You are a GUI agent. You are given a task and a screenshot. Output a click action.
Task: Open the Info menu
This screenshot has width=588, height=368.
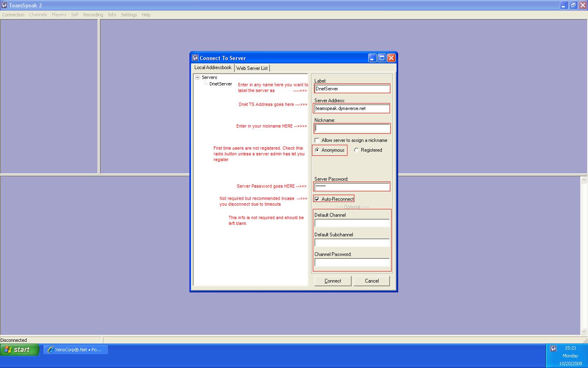(x=112, y=15)
